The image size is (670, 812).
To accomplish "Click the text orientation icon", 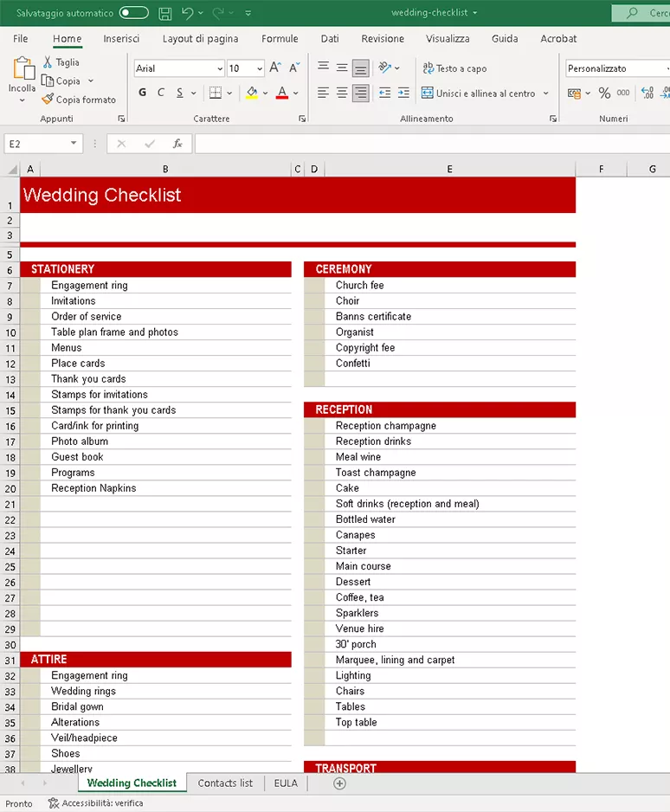I will pyautogui.click(x=384, y=68).
